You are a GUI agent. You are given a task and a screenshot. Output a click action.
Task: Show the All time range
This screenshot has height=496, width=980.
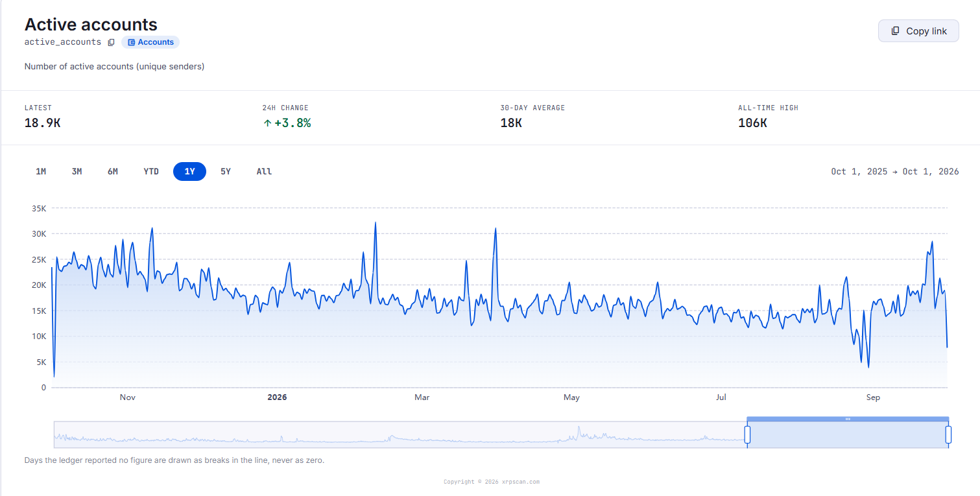(x=264, y=172)
